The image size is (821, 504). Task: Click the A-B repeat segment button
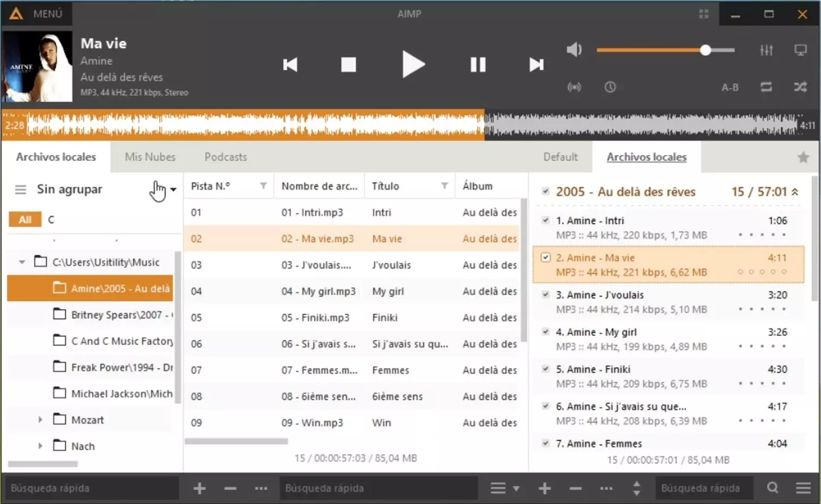[x=729, y=88]
